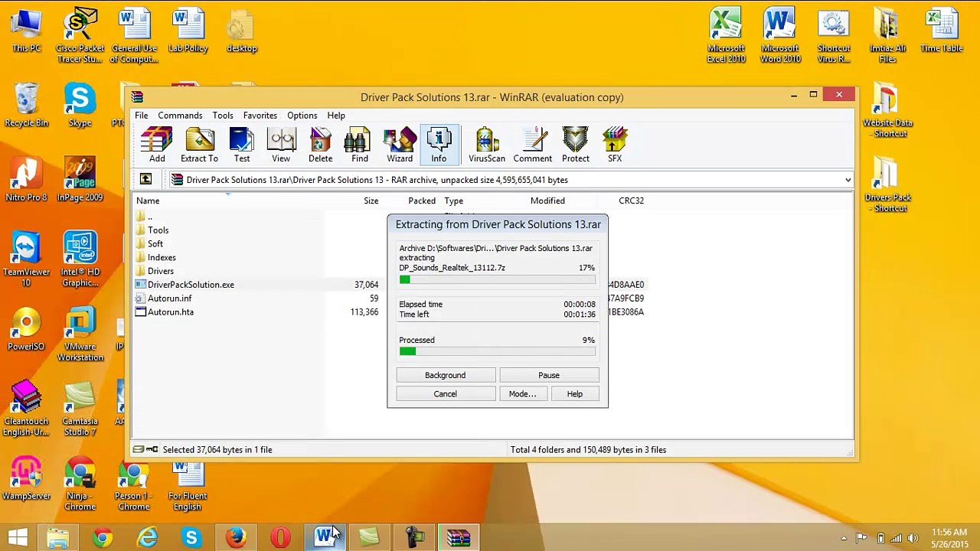Viewport: 980px width, 551px height.
Task: Click the key and drive status bar icon
Action: pos(145,450)
